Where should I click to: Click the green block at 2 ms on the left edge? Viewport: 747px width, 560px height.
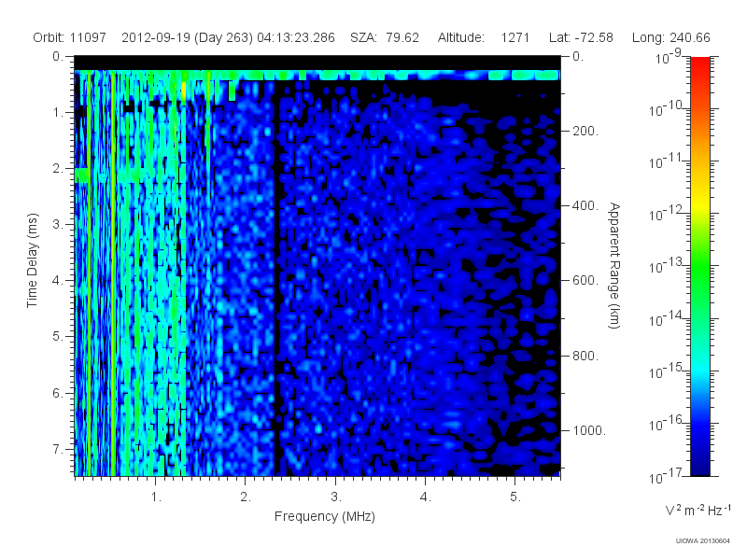click(x=81, y=175)
